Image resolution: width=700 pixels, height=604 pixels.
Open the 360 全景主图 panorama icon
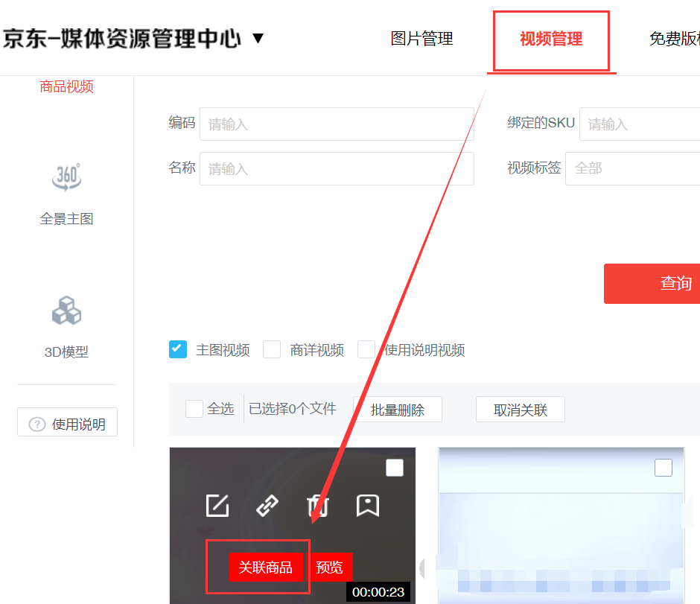(x=66, y=177)
